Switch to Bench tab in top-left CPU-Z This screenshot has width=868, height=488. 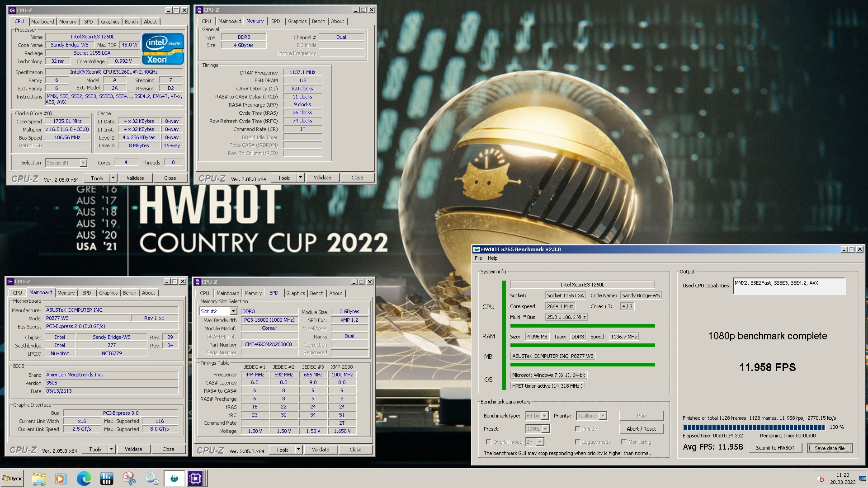coord(132,22)
